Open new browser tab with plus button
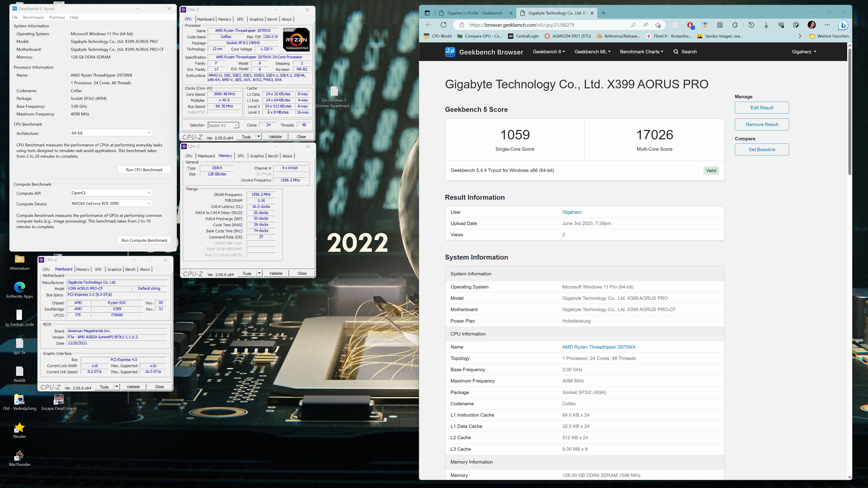Viewport: 868px width, 488px height. 603,13
